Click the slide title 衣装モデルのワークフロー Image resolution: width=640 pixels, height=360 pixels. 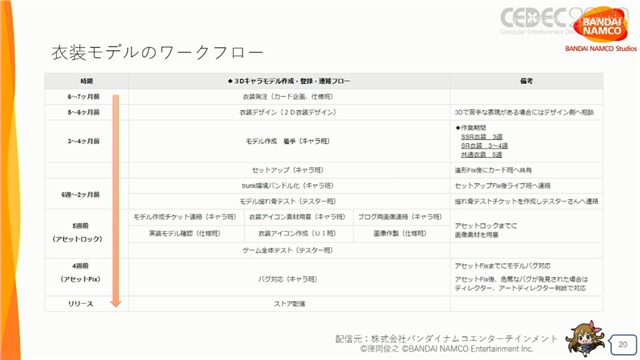click(x=157, y=53)
